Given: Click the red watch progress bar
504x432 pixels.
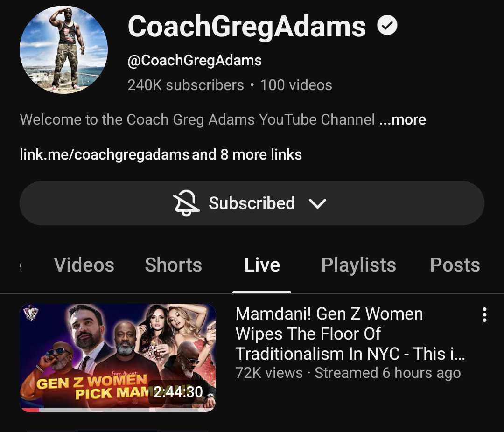Looking at the screenshot, I should (x=29, y=410).
